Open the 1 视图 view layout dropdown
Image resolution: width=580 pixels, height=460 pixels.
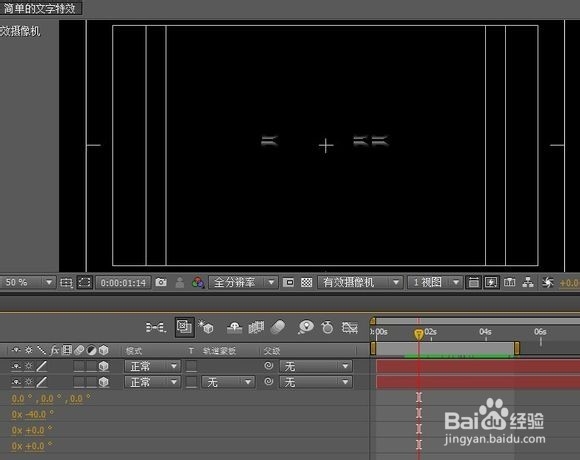click(434, 283)
